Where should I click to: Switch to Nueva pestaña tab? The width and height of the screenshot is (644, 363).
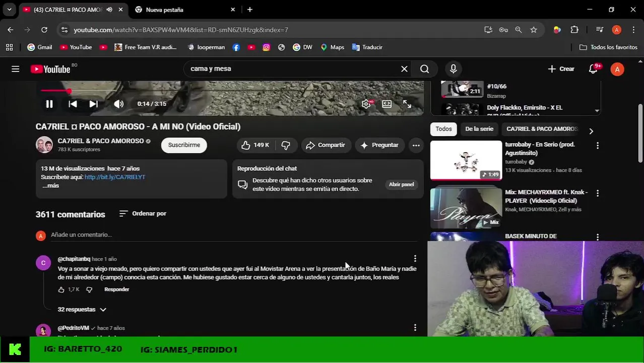coord(184,10)
